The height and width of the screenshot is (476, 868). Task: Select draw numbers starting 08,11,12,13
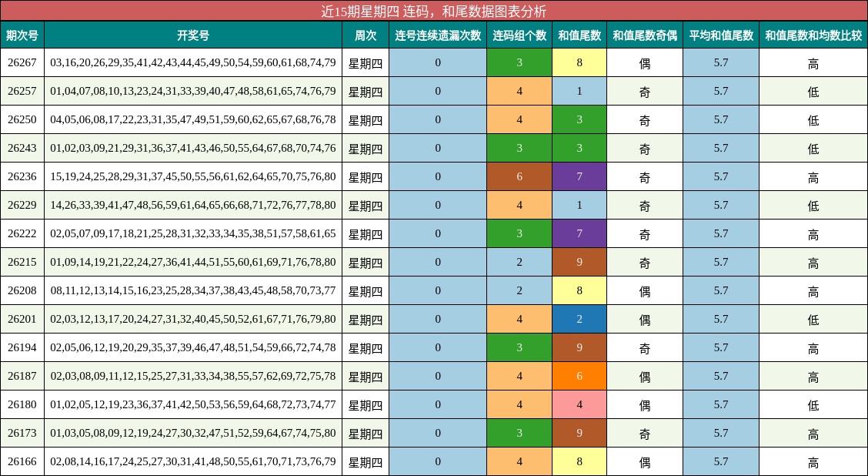(193, 291)
